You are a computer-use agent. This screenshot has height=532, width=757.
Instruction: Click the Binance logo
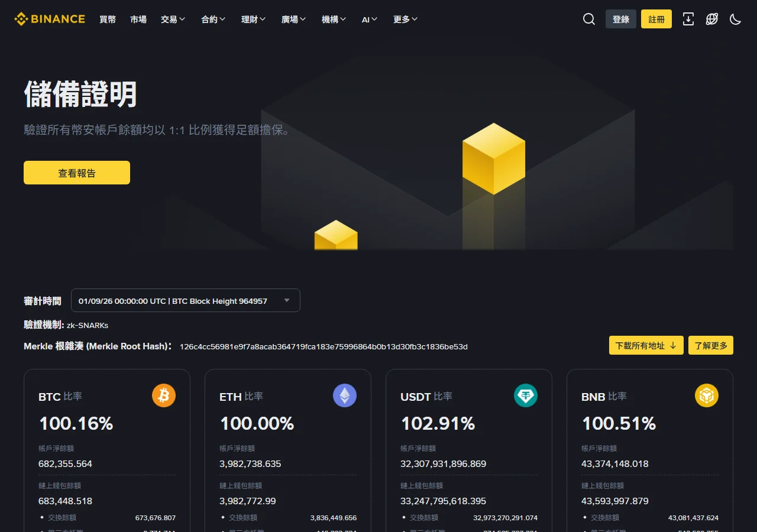point(50,19)
